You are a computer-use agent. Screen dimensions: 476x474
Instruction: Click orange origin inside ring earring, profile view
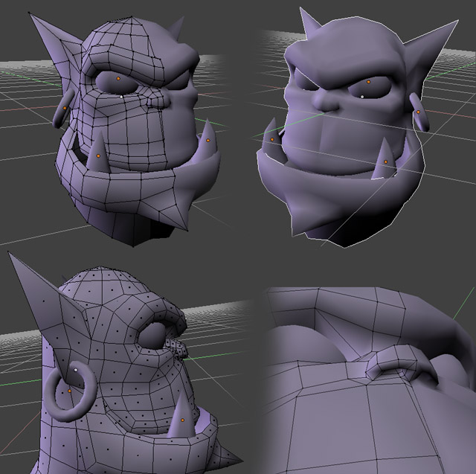pos(69,391)
